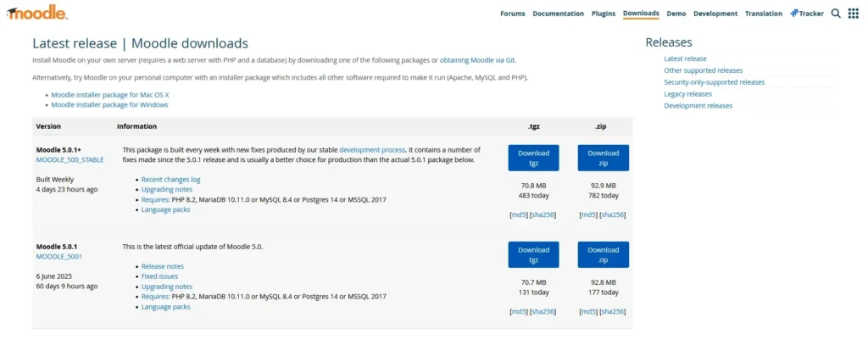
Task: Open the Forums menu item
Action: pyautogui.click(x=513, y=14)
